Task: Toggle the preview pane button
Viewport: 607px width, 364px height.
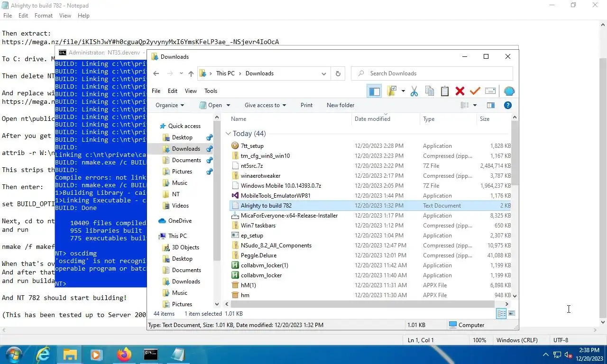Action: pos(491,105)
